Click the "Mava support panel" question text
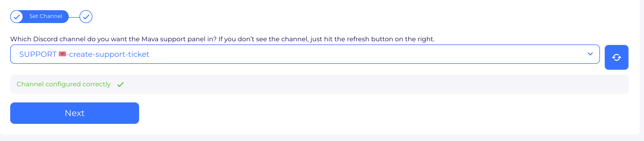This screenshot has width=644, height=141. click(172, 39)
